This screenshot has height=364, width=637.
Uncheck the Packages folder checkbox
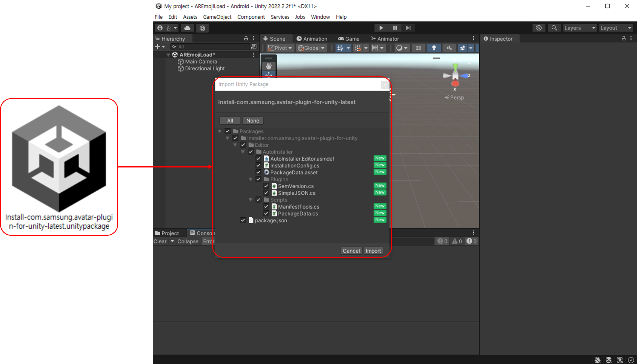tap(228, 131)
